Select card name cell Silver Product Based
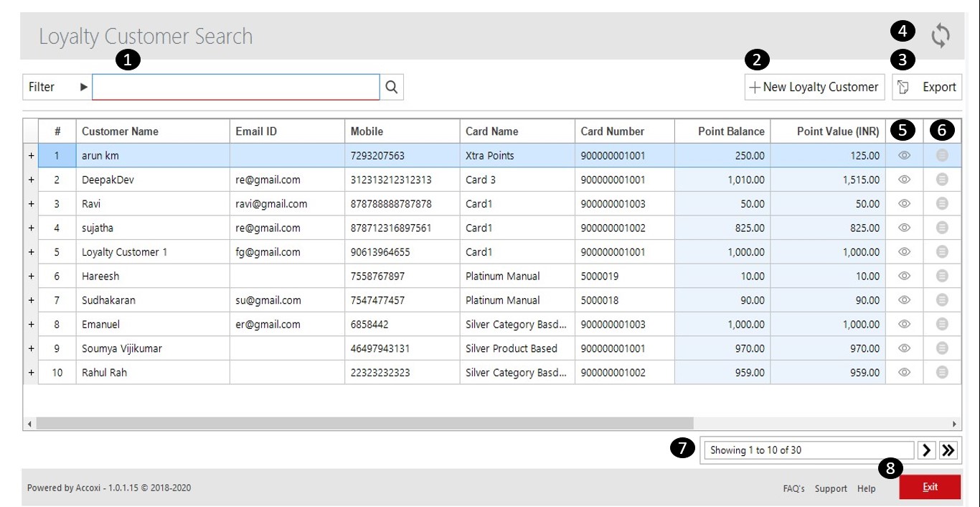The height and width of the screenshot is (507, 980). pyautogui.click(x=517, y=348)
